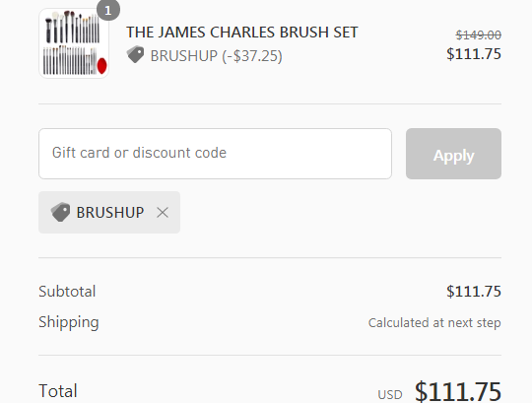The width and height of the screenshot is (532, 403).
Task: Click the tag icon beside BRUSHUP (-$37.25)
Action: point(135,54)
